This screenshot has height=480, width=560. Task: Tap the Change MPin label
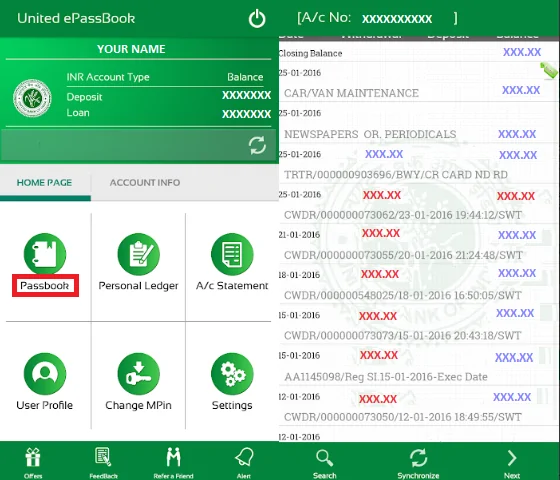(139, 405)
